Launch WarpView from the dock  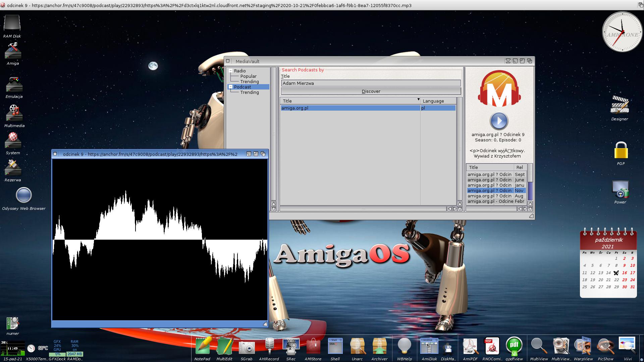tap(583, 346)
